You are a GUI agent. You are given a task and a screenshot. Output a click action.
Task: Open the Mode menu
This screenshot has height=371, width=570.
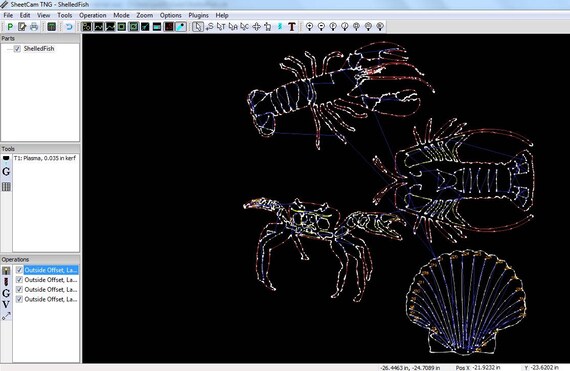click(121, 15)
